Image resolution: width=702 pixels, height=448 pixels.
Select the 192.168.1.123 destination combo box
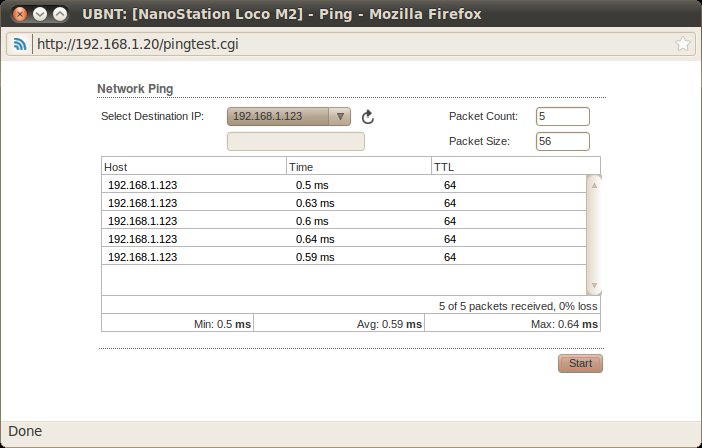click(289, 116)
